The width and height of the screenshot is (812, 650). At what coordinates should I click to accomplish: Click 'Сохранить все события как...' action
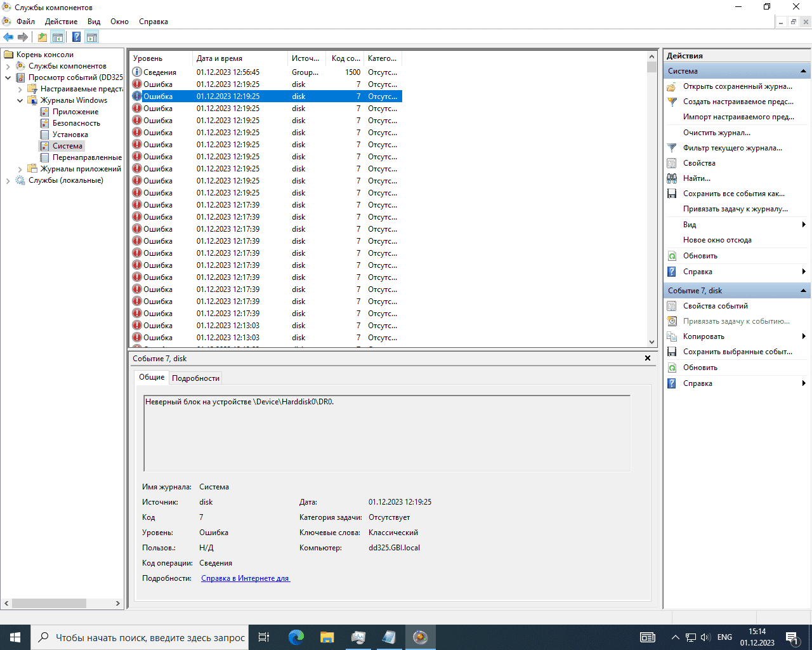(x=733, y=194)
